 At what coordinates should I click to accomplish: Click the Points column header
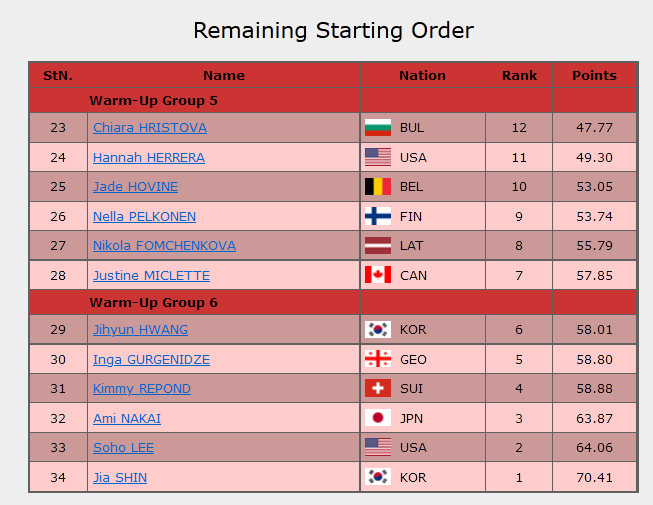[594, 76]
